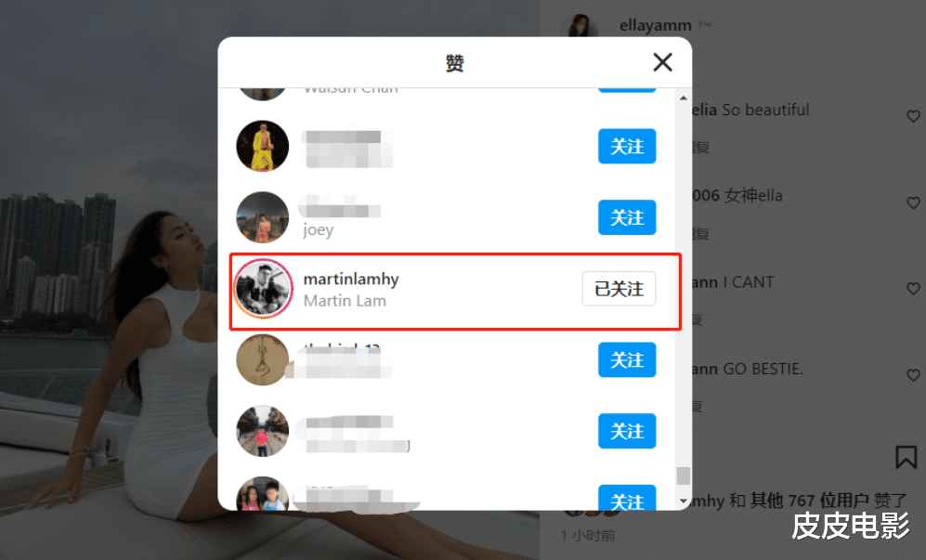926x560 pixels.
Task: Grab the likes list scrollbar thumb
Action: point(684,475)
